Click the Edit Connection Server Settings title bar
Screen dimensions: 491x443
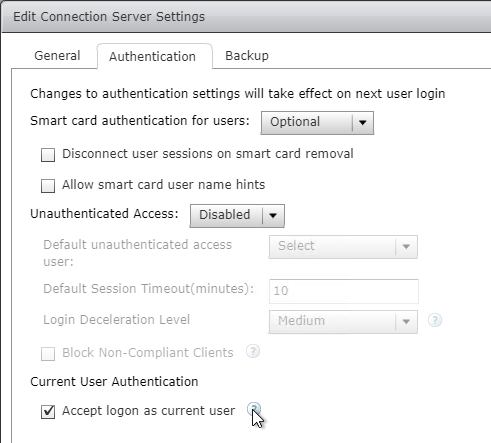click(x=246, y=17)
